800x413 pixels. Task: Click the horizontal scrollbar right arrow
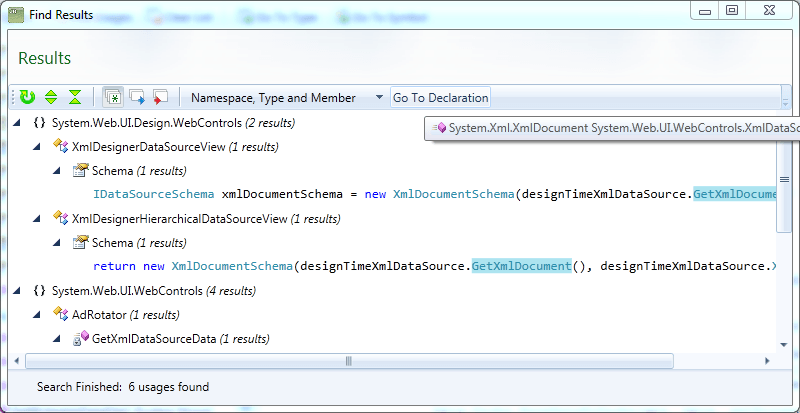coord(767,361)
